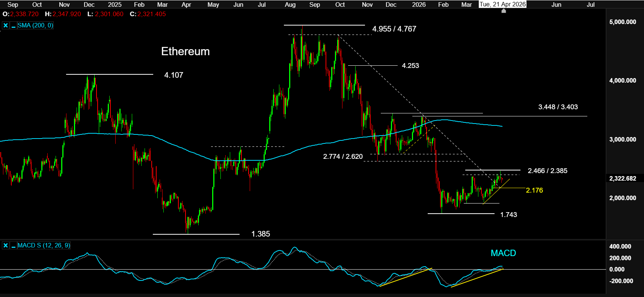The height and width of the screenshot is (297, 644).
Task: Click the 2025 year label on the time axis
Action: (115, 5)
